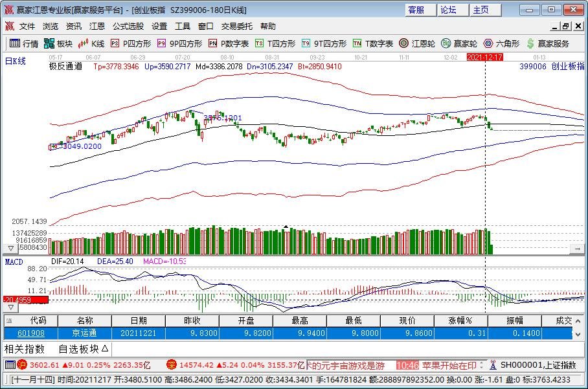Open the 工具 menu
Viewport: 588px width, 389px height.
[182, 27]
